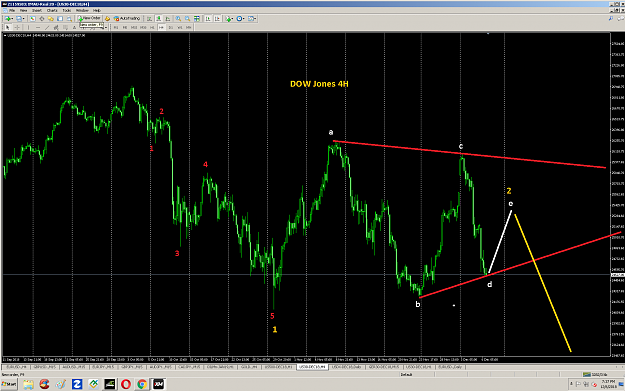Expand the Periods dropdown arrow
The image size is (625, 391).
tap(244, 18)
